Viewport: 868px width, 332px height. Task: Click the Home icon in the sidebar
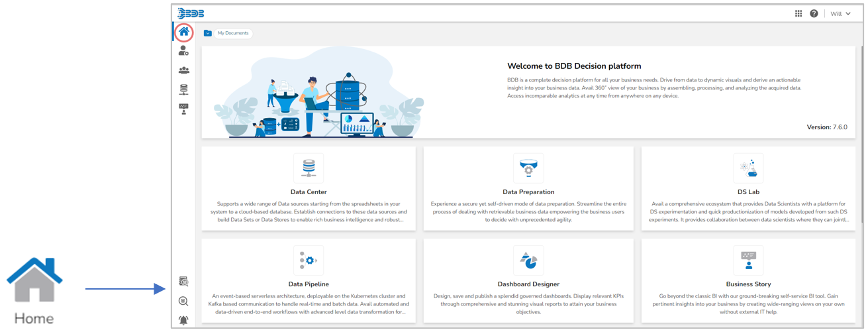pyautogui.click(x=184, y=32)
